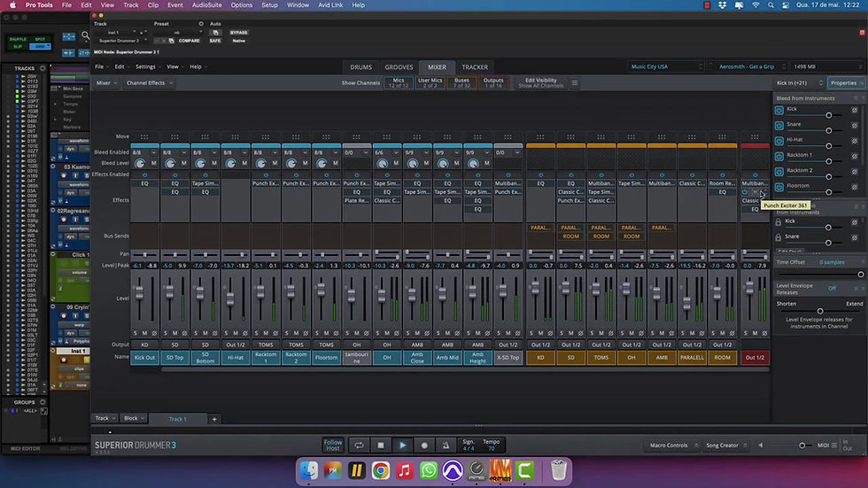Click the Properties button

point(845,83)
